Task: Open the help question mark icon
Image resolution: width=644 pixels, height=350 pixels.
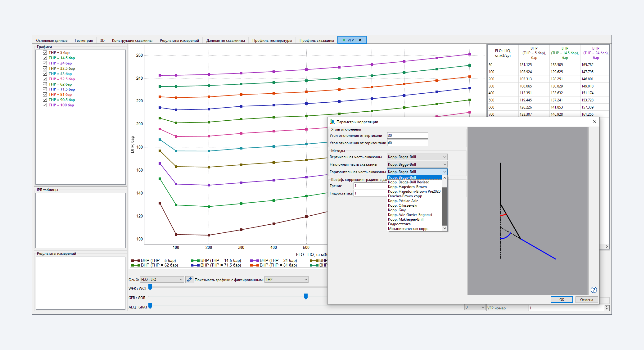Action: 594,290
